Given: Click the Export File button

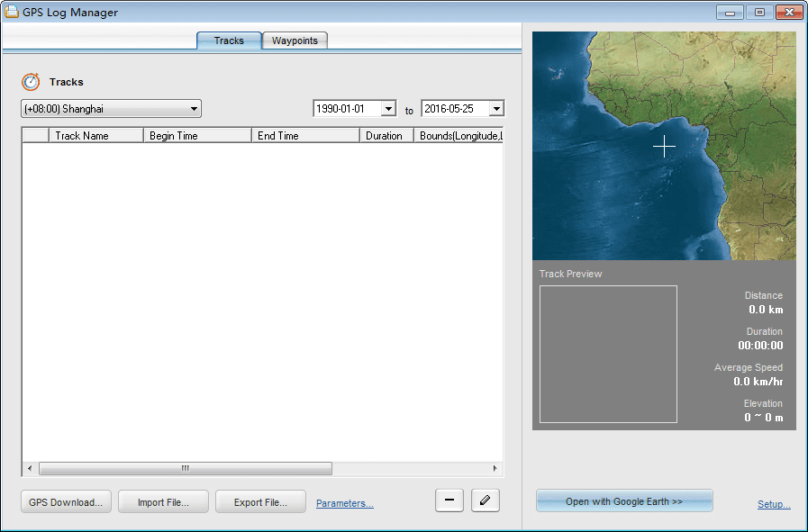Looking at the screenshot, I should click(260, 502).
